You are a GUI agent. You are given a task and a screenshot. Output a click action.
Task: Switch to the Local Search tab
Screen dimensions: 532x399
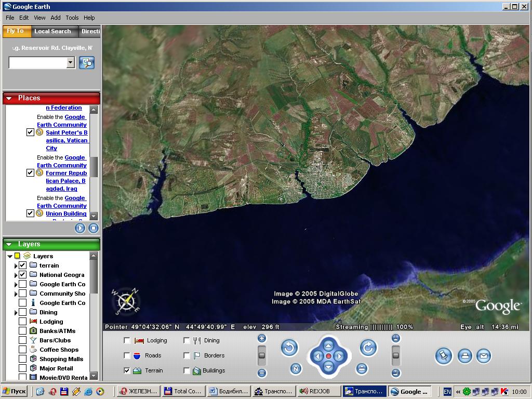point(52,31)
